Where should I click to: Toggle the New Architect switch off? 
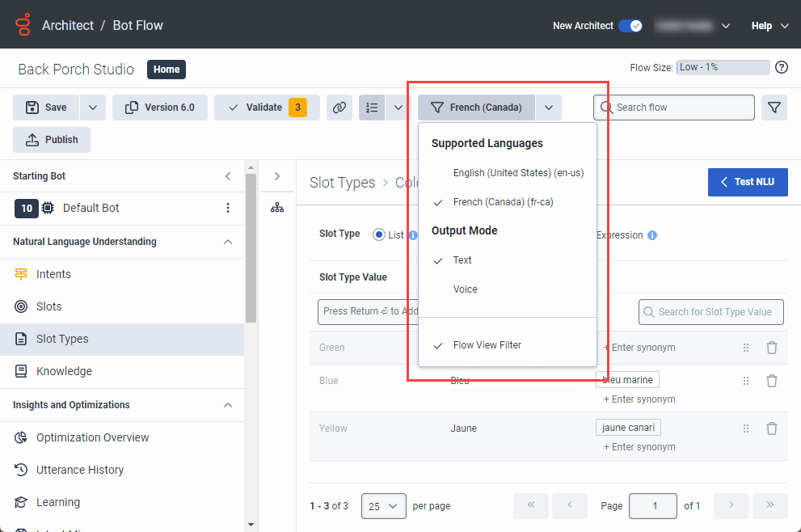(630, 26)
